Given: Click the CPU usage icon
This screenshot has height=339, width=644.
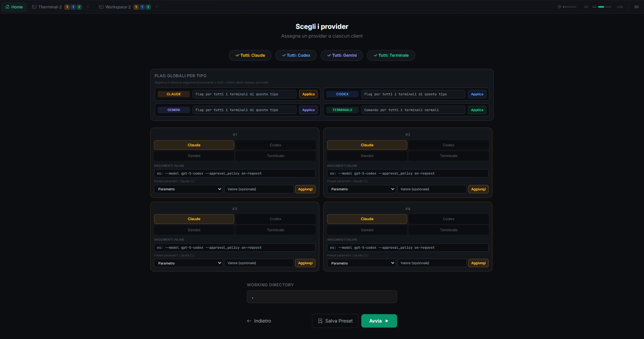Looking at the screenshot, I should pos(559,7).
